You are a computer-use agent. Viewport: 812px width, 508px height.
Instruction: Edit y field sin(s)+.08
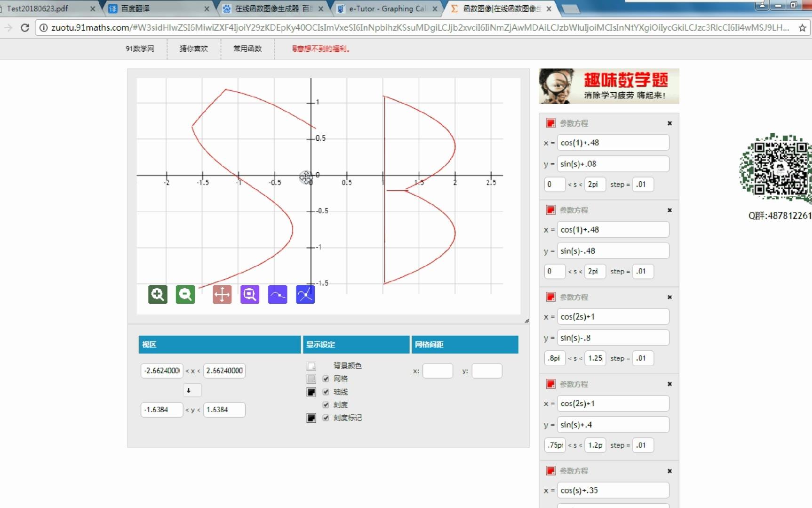[613, 164]
